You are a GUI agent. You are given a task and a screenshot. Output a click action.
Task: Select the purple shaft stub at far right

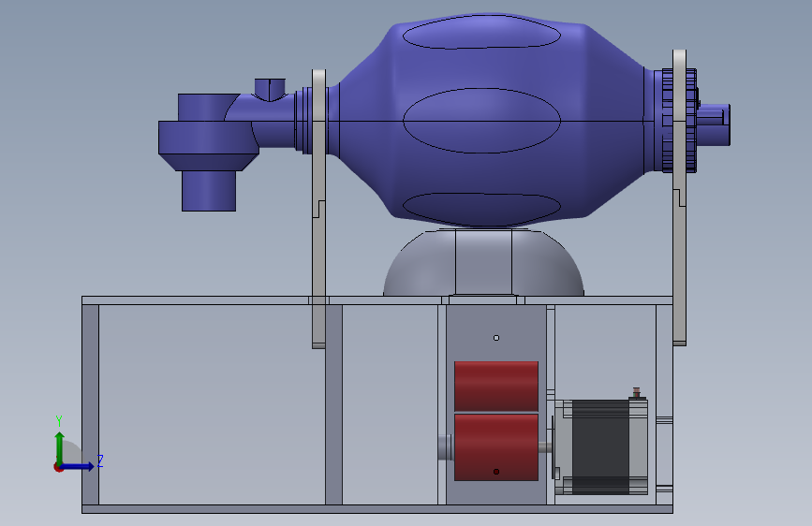click(714, 124)
